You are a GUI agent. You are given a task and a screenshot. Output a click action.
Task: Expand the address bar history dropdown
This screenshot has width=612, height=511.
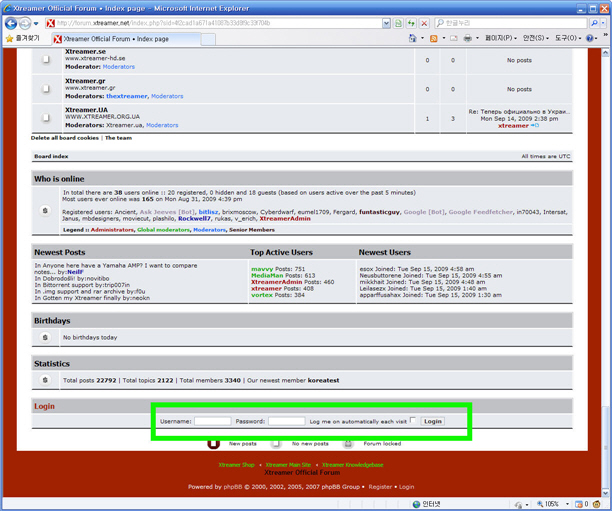(x=386, y=23)
